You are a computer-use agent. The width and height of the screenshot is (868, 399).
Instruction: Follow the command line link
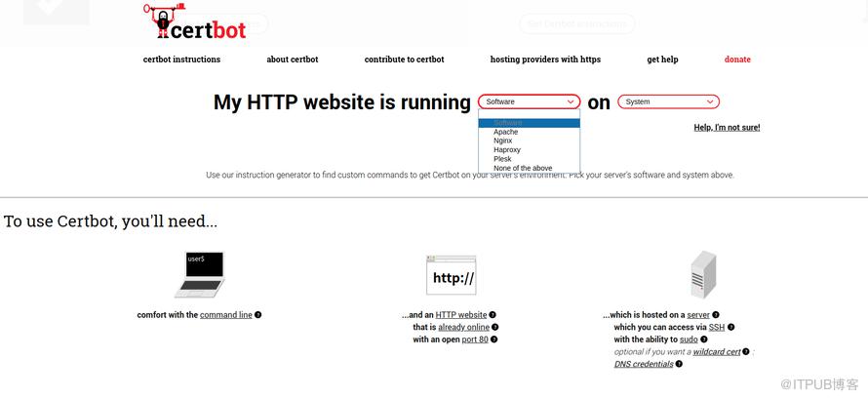226,315
